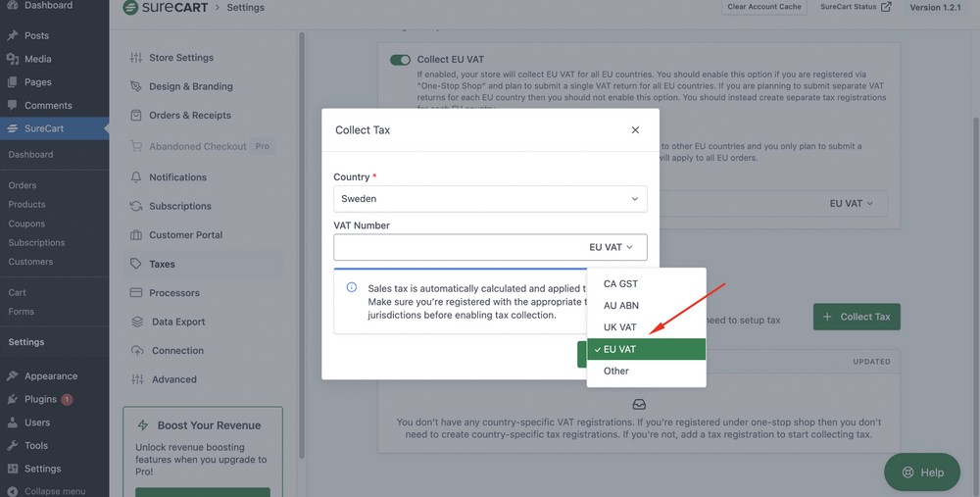This screenshot has width=980, height=497.
Task: Click the SureCart Status external link icon
Action: tap(886, 7)
